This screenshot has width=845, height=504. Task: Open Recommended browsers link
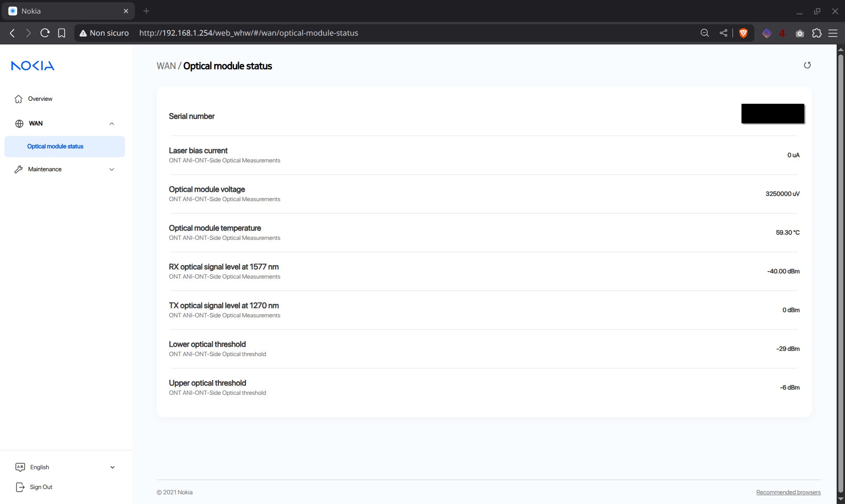(x=788, y=493)
